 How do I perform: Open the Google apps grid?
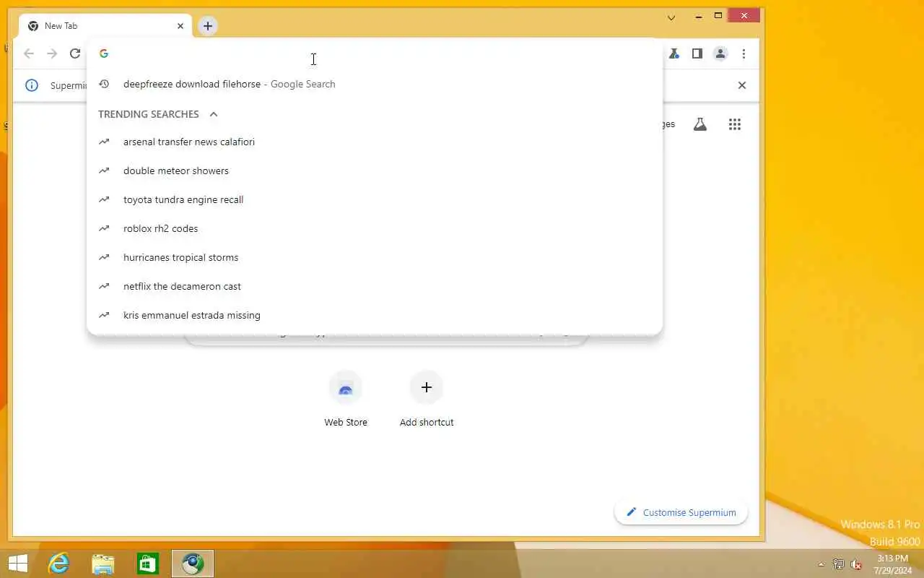coord(735,124)
